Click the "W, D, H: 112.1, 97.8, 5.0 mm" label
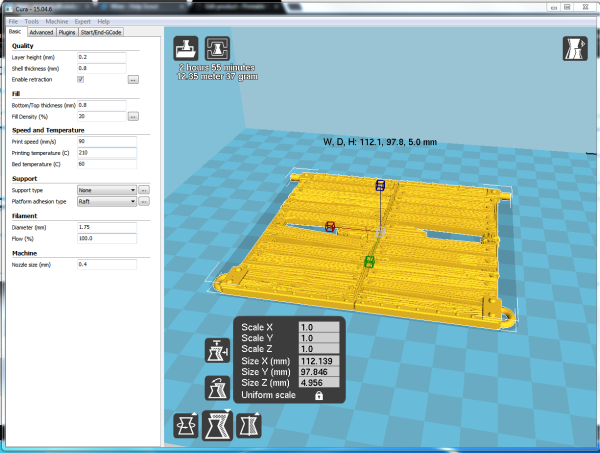Image resolution: width=600 pixels, height=453 pixels. 380,142
